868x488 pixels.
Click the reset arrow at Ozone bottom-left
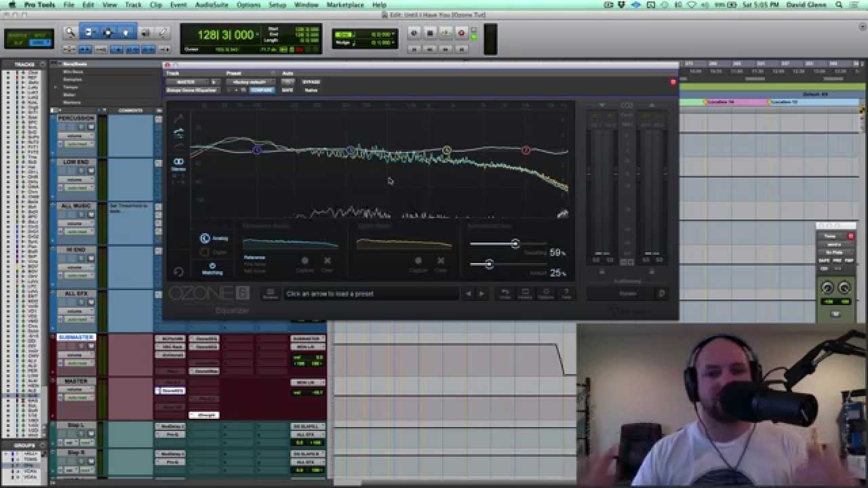click(x=178, y=272)
